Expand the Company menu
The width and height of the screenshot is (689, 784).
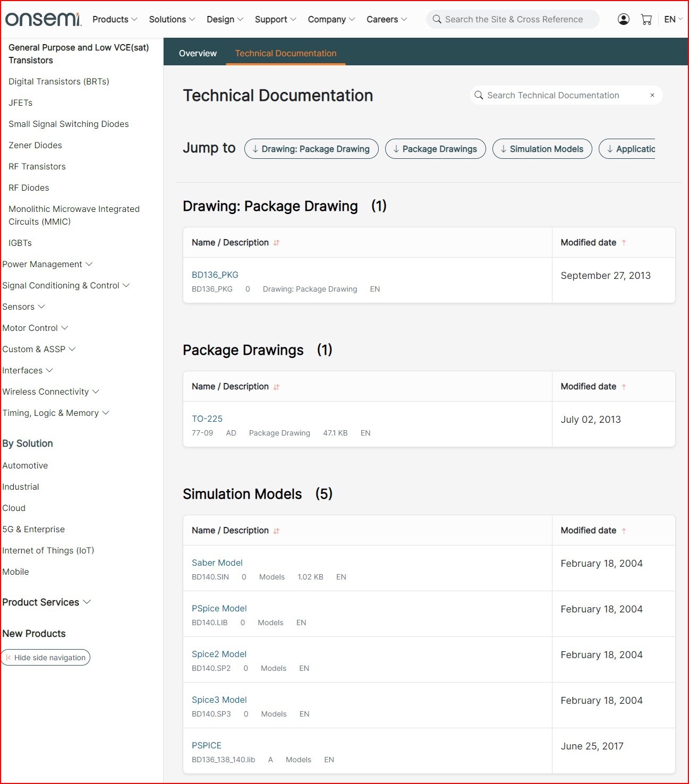(331, 19)
